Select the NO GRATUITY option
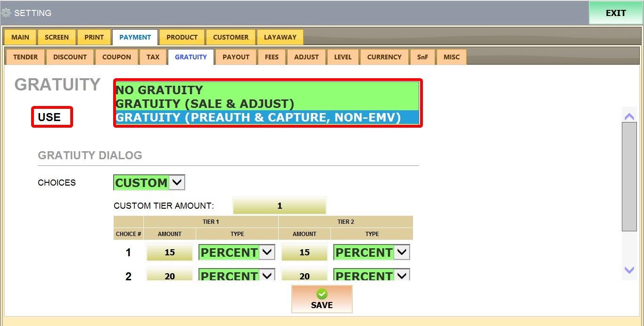Image resolution: width=644 pixels, height=326 pixels. pyautogui.click(x=159, y=90)
